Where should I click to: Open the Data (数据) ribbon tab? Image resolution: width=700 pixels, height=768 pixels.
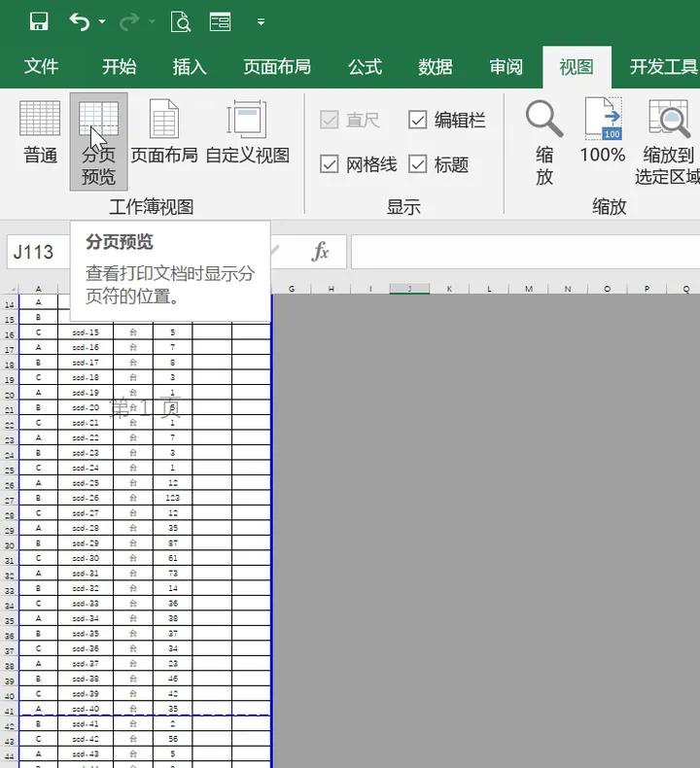pos(436,67)
